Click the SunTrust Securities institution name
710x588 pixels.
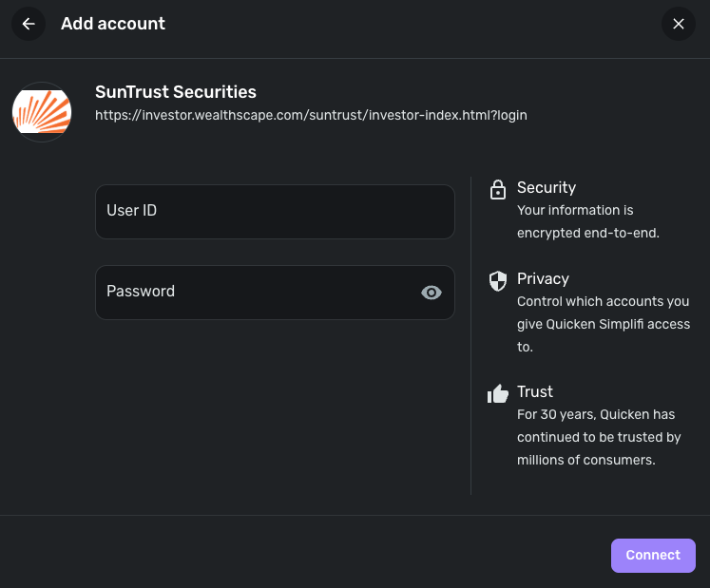pos(176,92)
